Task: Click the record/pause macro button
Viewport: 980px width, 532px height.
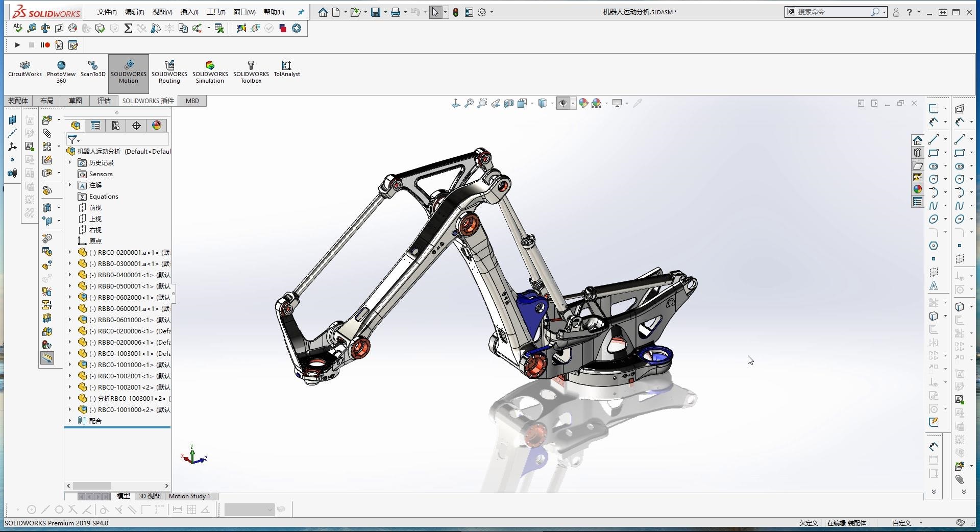Action: point(45,45)
